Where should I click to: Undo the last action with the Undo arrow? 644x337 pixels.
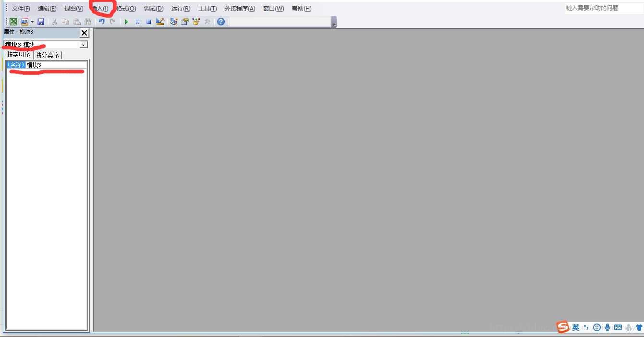point(101,22)
